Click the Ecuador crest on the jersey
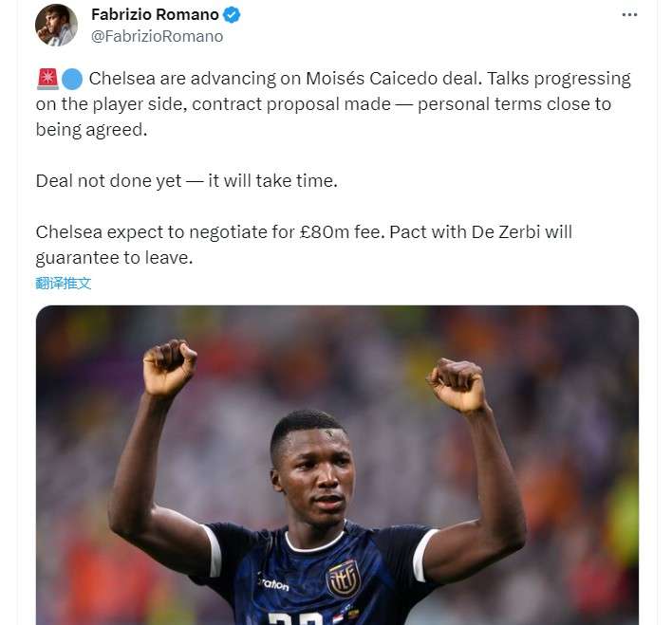The width and height of the screenshot is (672, 625). click(x=344, y=579)
